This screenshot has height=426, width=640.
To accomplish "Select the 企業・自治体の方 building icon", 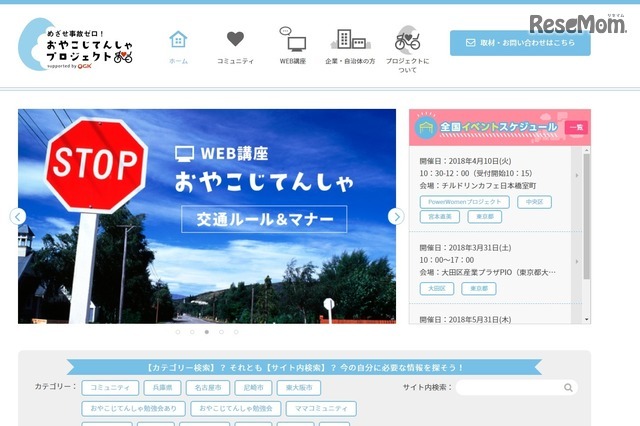I will [350, 40].
